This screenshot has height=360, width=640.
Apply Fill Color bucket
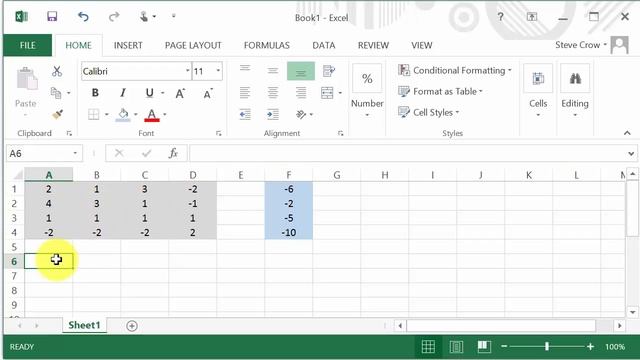tap(123, 115)
